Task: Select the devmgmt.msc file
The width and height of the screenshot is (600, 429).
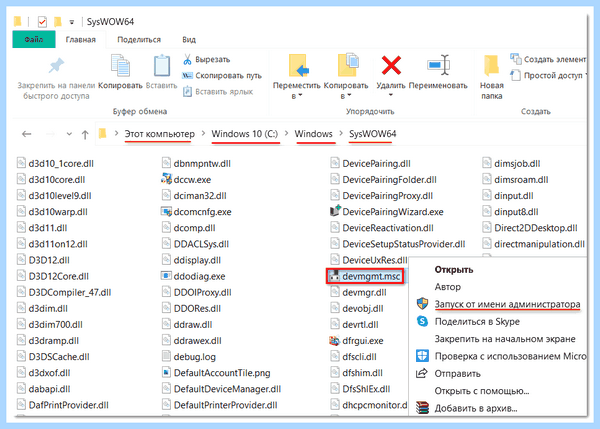Action: pyautogui.click(x=365, y=276)
